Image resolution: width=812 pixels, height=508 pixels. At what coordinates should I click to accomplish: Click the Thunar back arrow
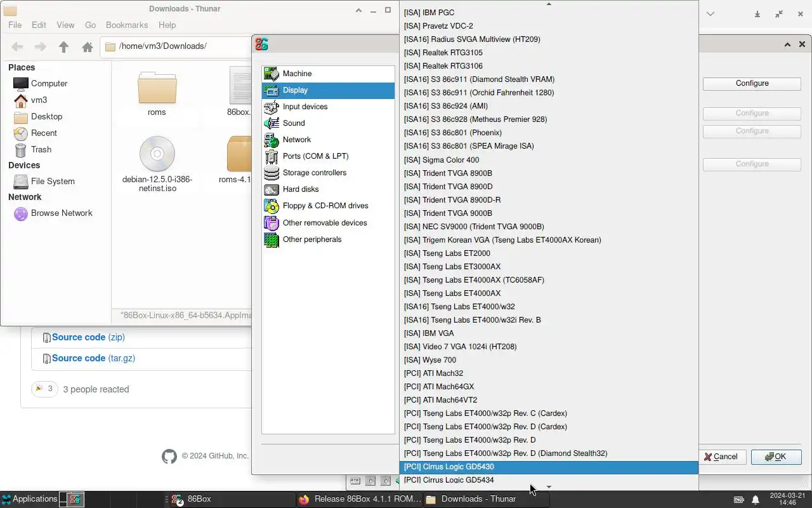tap(18, 46)
